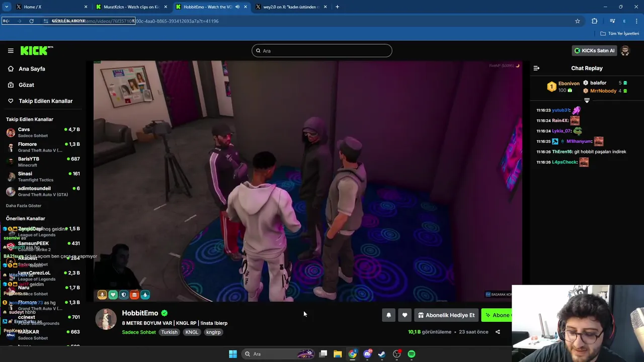Reload the page
The height and width of the screenshot is (362, 644).
[x=31, y=21]
